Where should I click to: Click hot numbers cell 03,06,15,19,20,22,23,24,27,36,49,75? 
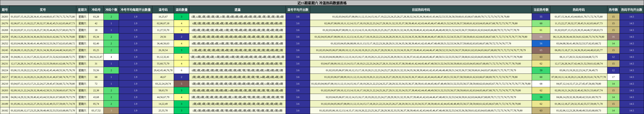tap(579, 70)
